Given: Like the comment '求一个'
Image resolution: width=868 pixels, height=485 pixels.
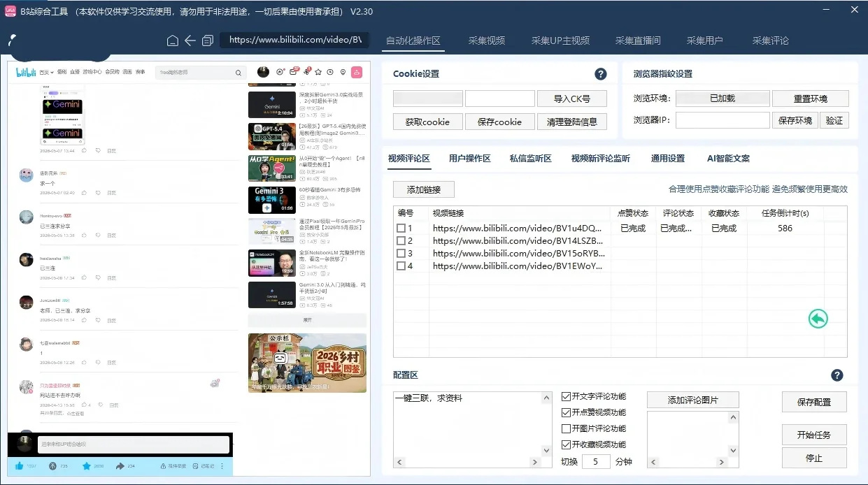Looking at the screenshot, I should pos(85,192).
